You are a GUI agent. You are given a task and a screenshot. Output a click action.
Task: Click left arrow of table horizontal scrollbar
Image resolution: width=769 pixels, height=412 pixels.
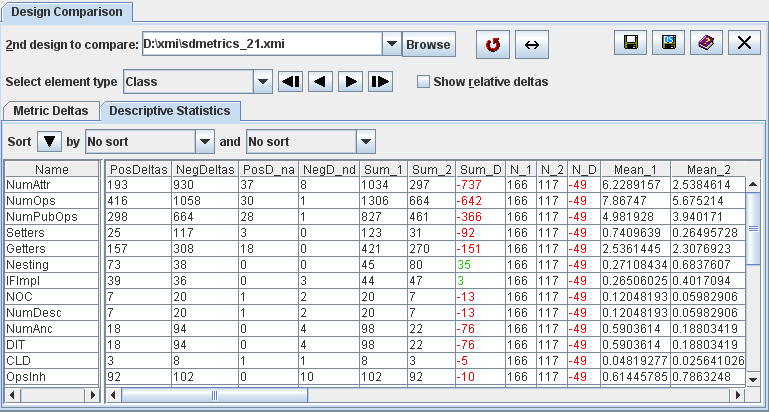[x=114, y=395]
